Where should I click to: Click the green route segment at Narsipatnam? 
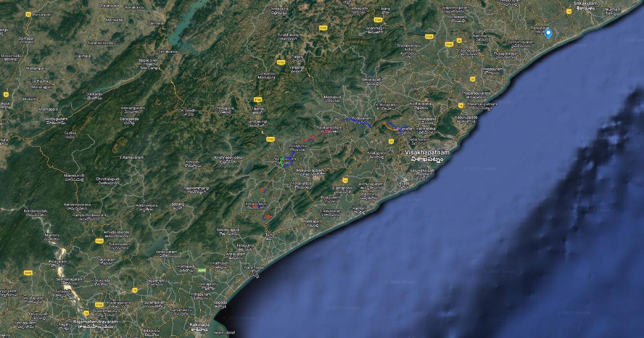281,161
